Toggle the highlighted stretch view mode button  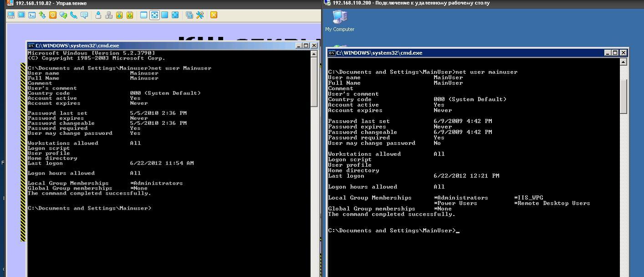154,15
